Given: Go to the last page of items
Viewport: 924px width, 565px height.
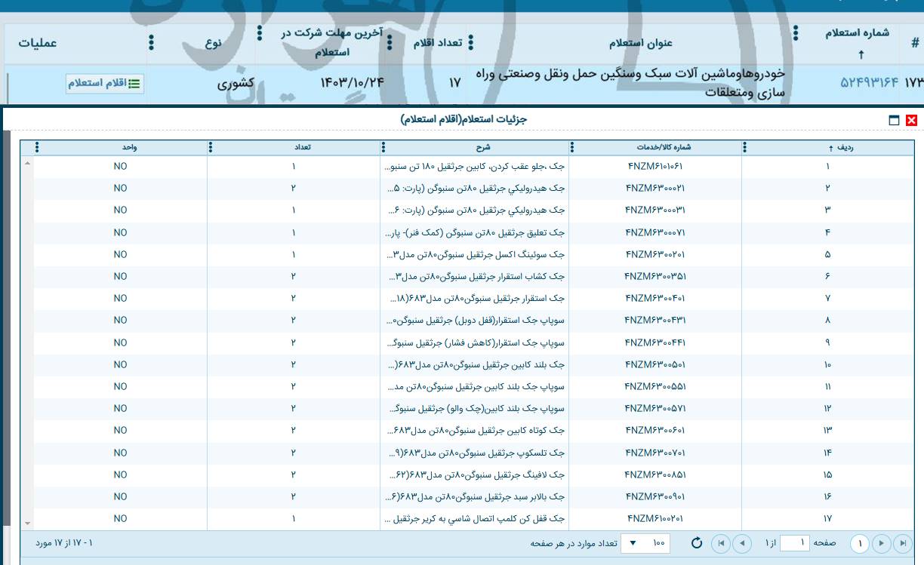Looking at the screenshot, I should coord(721,543).
